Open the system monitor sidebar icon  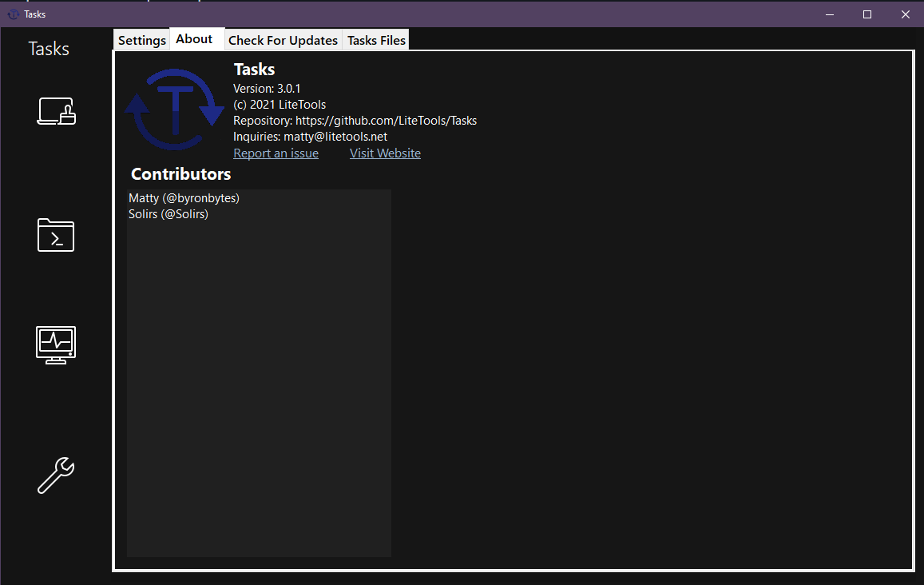[x=56, y=345]
